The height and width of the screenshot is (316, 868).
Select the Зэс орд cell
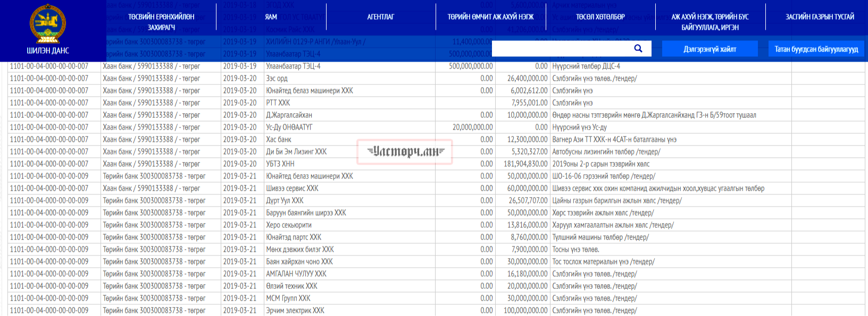tap(277, 79)
